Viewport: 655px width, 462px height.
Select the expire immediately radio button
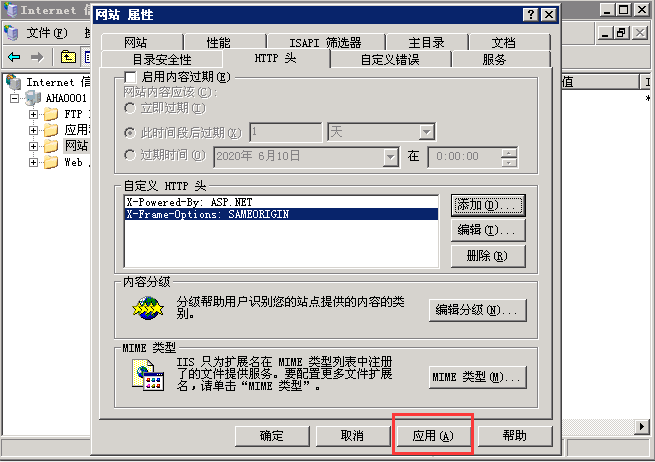coord(130,108)
